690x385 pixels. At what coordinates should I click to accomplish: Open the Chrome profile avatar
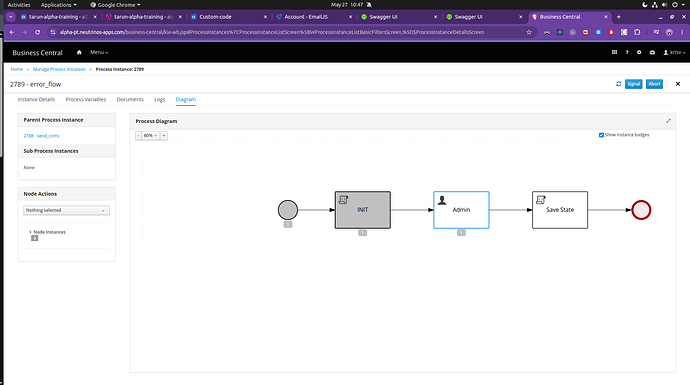(669, 32)
